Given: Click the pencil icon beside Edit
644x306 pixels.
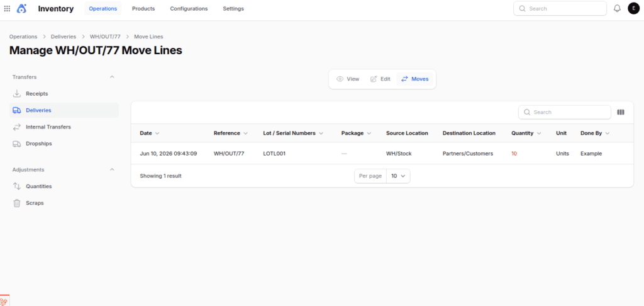Looking at the screenshot, I should pyautogui.click(x=374, y=79).
